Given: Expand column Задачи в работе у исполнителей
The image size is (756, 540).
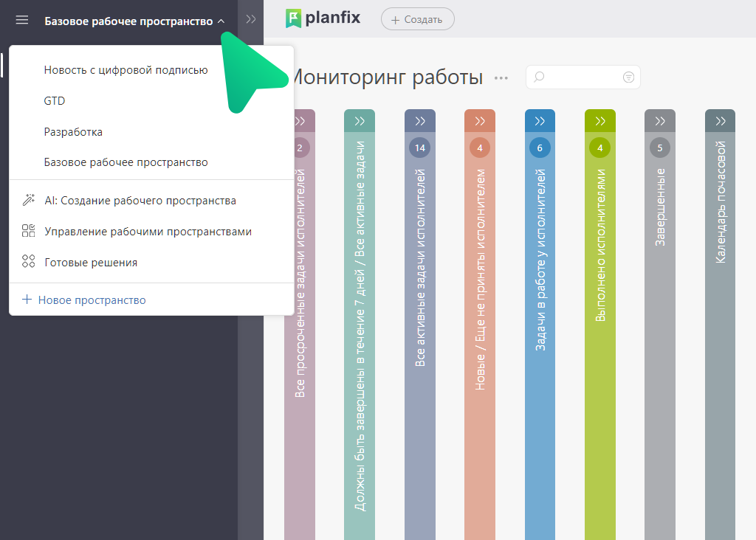Looking at the screenshot, I should 540,121.
